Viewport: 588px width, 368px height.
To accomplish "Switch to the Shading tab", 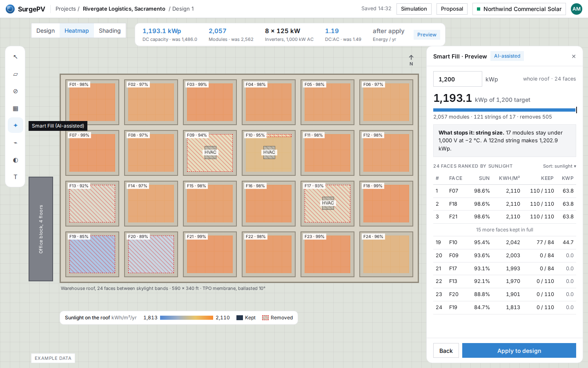I will click(110, 31).
